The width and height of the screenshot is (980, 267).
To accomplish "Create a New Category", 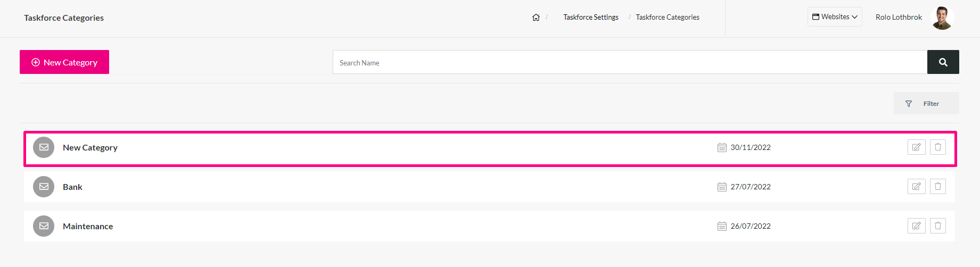I will click(64, 62).
